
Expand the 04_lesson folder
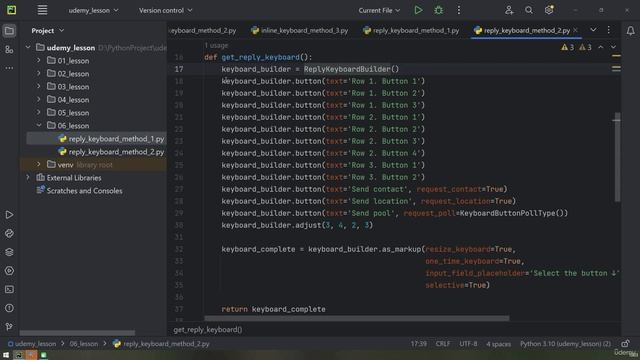[x=39, y=100]
